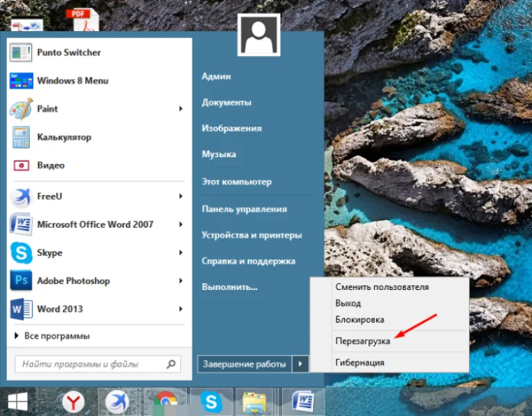The height and width of the screenshot is (416, 532).
Task: Open the PDF file desktop icon
Action: (x=85, y=19)
